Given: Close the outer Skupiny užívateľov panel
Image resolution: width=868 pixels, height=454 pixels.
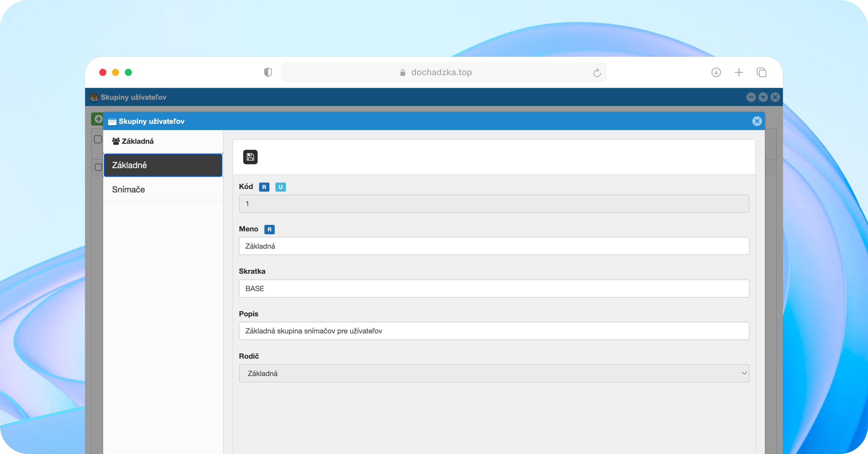Looking at the screenshot, I should click(775, 97).
